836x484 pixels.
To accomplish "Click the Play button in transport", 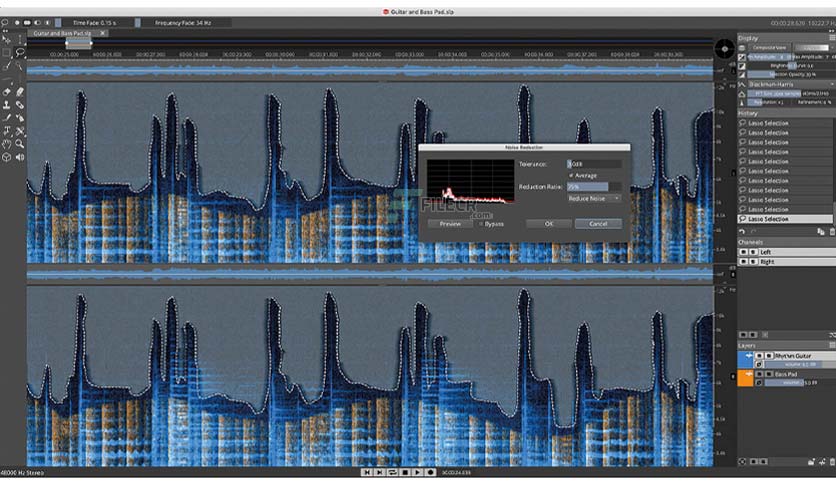I will (417, 472).
